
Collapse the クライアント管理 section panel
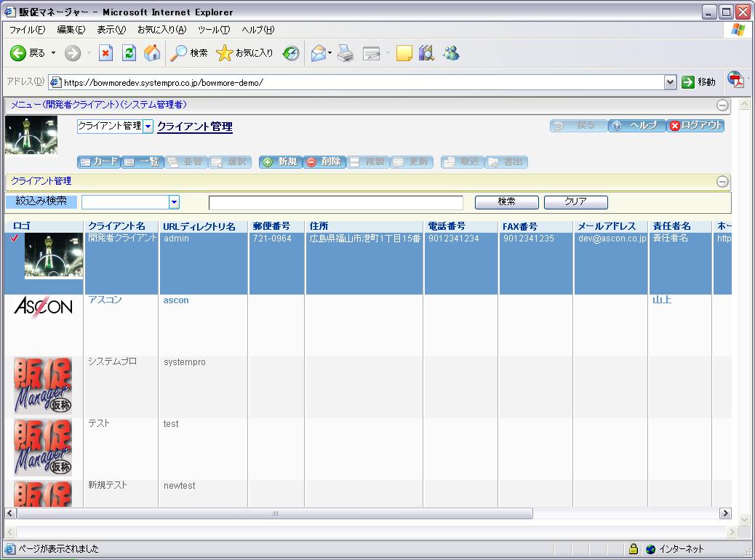pos(722,182)
